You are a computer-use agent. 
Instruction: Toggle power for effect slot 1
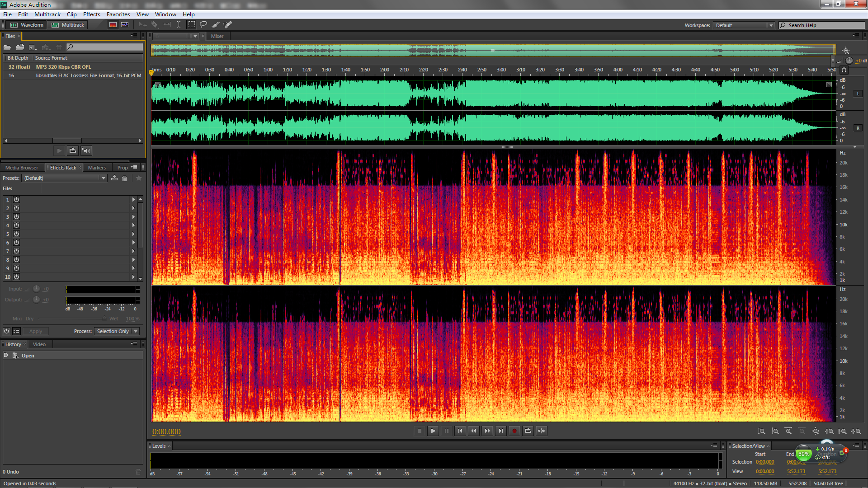coord(16,199)
